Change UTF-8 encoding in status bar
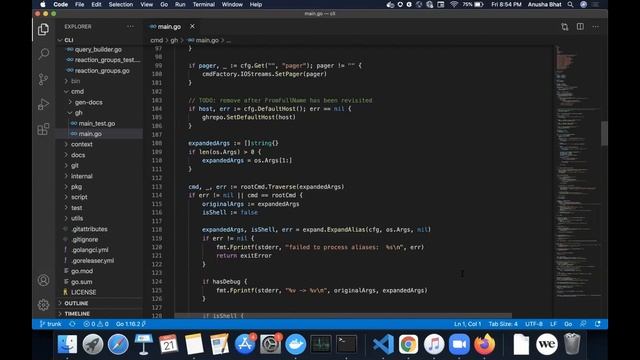 (534, 324)
